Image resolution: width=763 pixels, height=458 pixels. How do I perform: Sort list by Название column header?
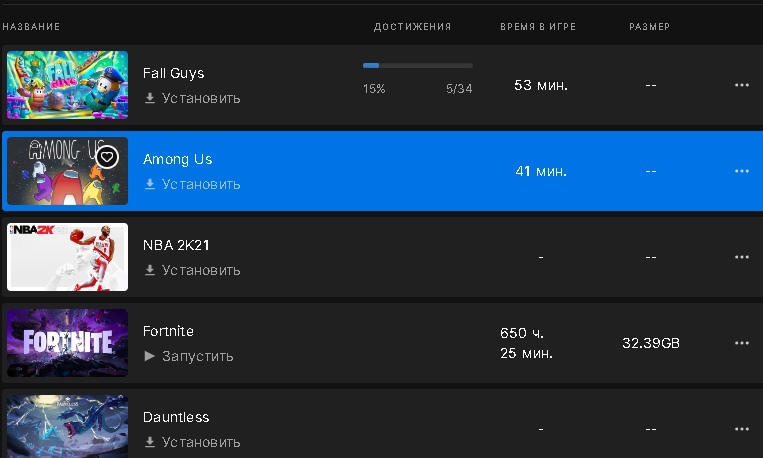(x=31, y=26)
